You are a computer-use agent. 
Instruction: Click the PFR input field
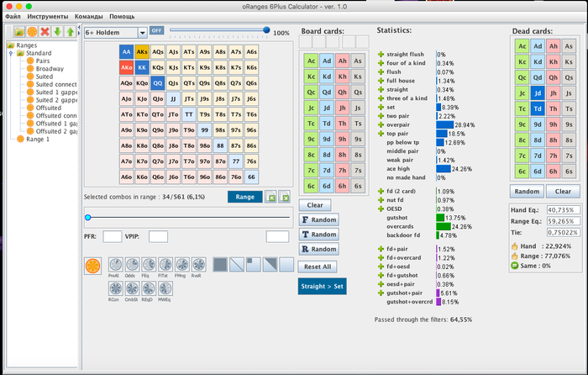click(x=112, y=236)
